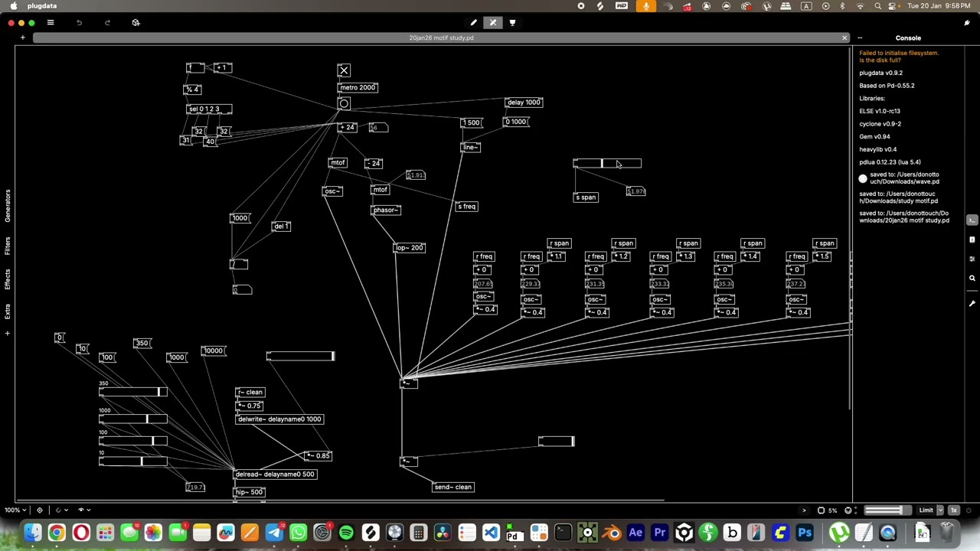Click the bang below metro 2000
This screenshot has height=551, width=980.
point(344,103)
